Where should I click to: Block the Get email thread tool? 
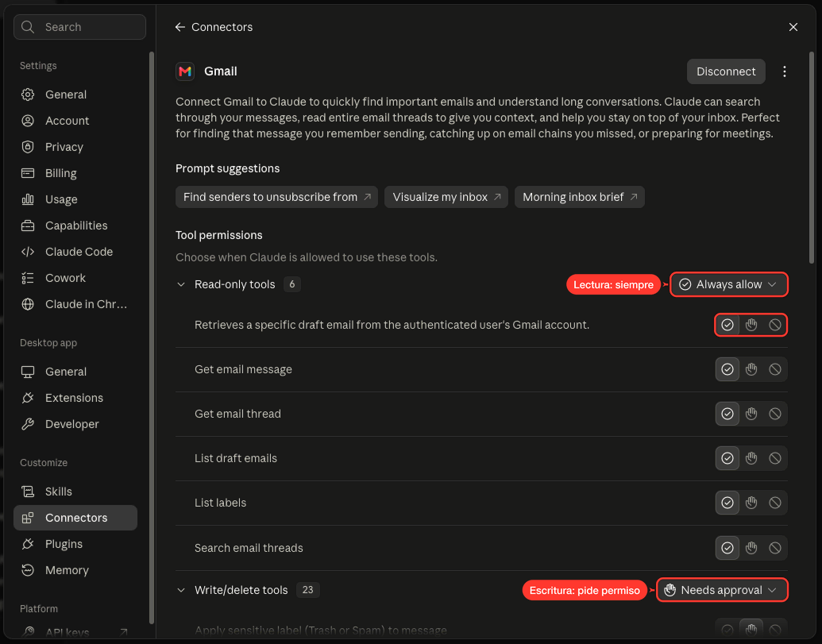pos(775,415)
